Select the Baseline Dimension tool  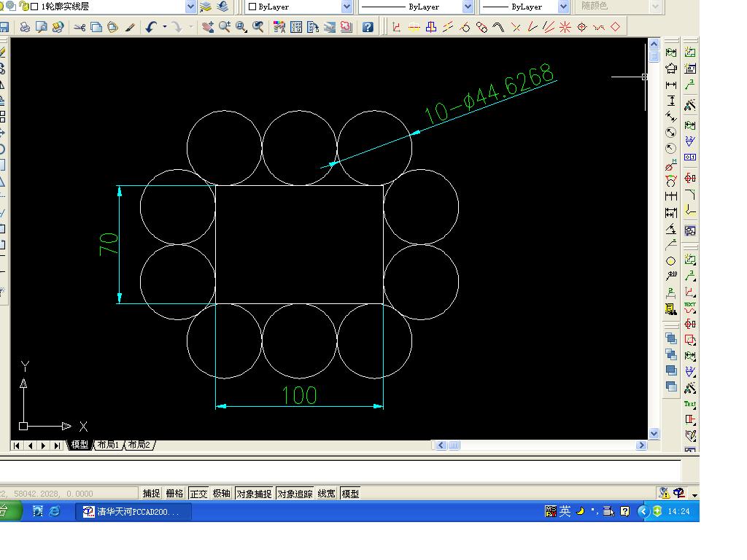point(671,212)
